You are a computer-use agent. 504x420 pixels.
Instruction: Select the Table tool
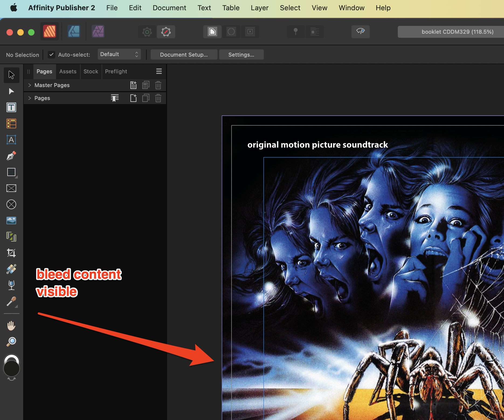(x=11, y=123)
